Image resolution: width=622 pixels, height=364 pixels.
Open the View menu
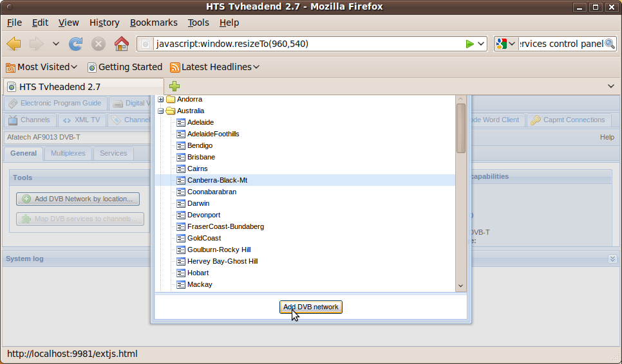click(69, 23)
